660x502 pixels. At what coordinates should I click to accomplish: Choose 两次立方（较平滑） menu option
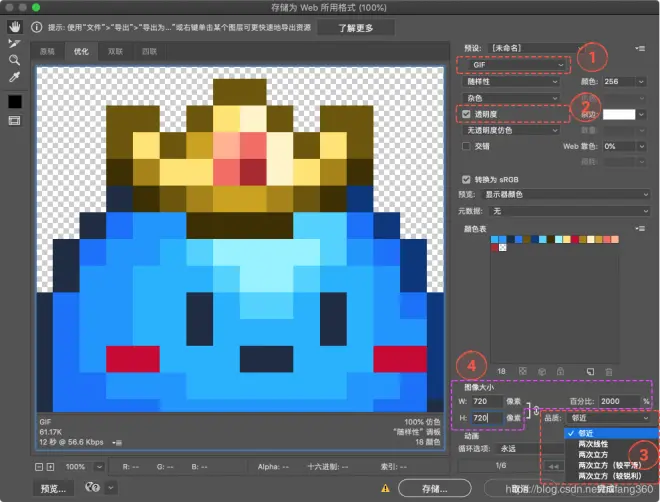point(612,465)
